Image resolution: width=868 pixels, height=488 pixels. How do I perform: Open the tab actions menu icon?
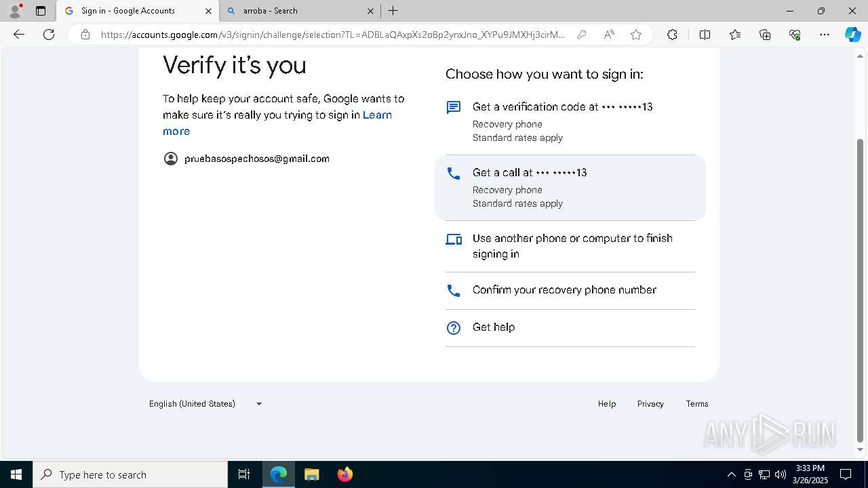(x=41, y=11)
